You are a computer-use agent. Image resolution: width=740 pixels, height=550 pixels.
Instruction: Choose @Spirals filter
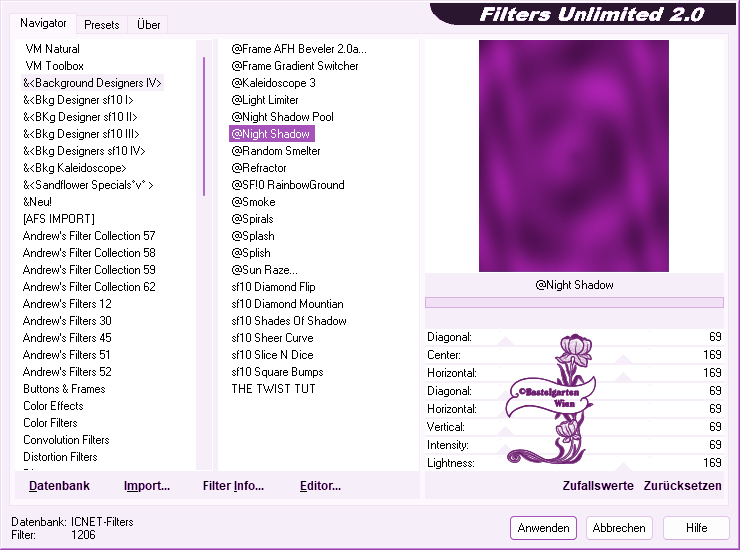point(252,219)
